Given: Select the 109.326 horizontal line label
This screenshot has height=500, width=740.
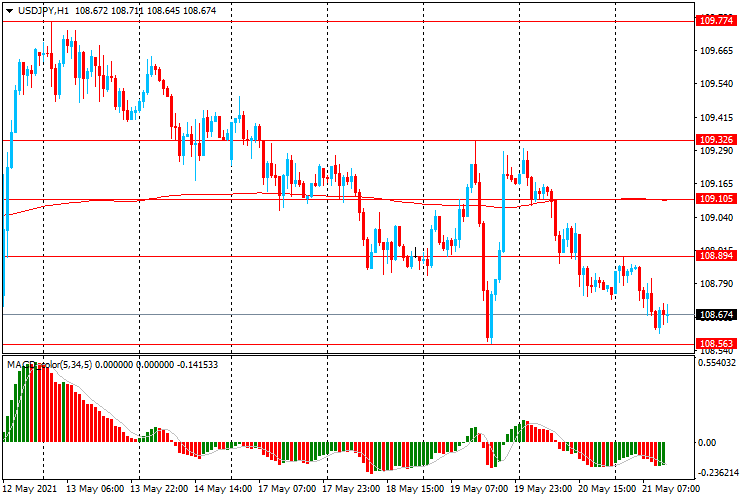Looking at the screenshot, I should coord(716,140).
